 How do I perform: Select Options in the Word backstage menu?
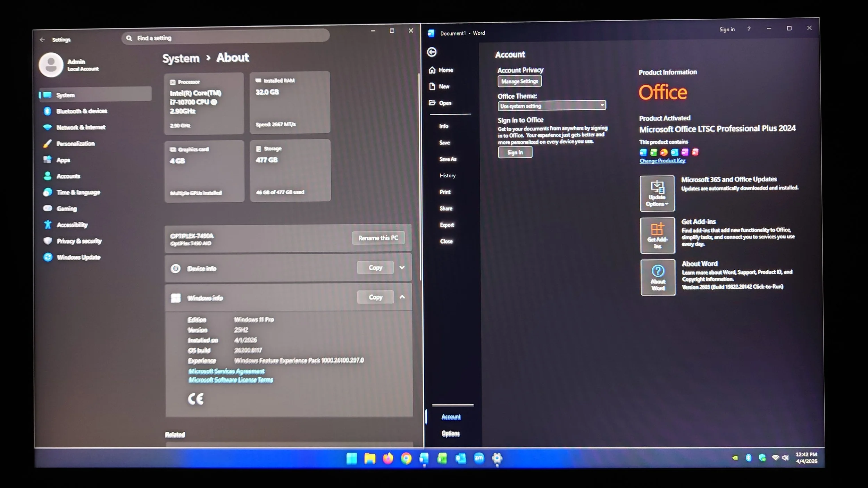point(450,434)
